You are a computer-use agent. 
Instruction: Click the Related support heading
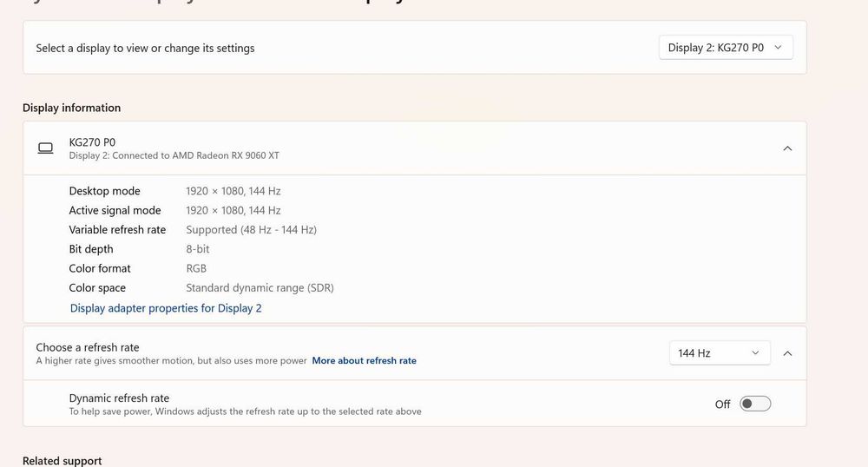(x=62, y=461)
